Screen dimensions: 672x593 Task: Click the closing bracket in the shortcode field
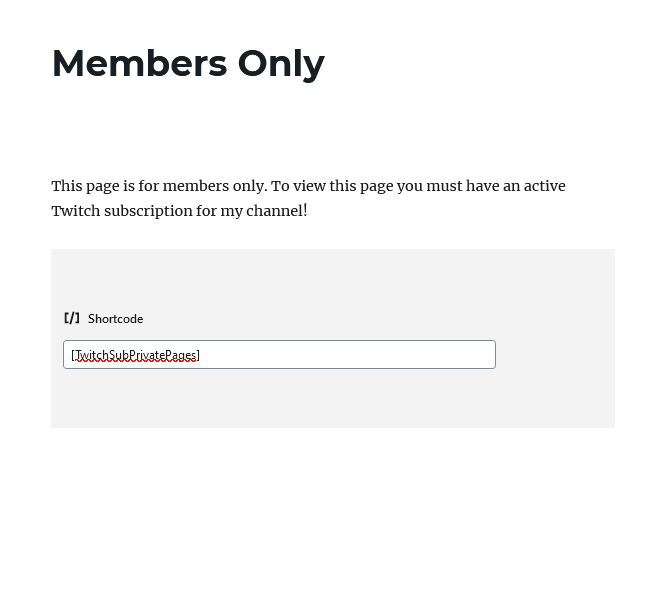pyautogui.click(x=198, y=355)
